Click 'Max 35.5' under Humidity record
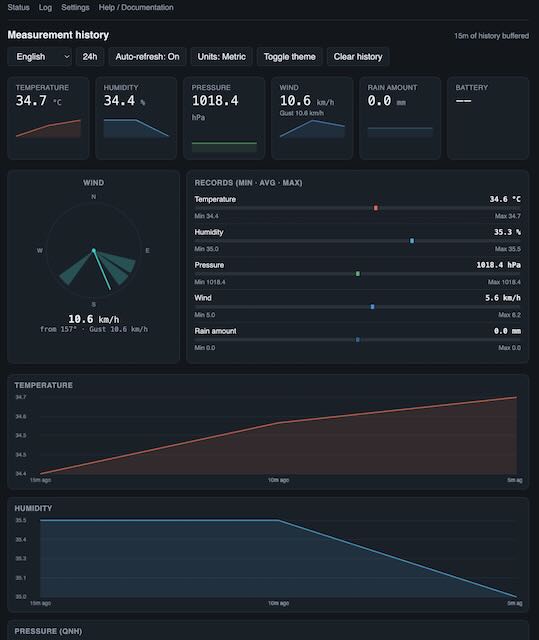 (508, 249)
